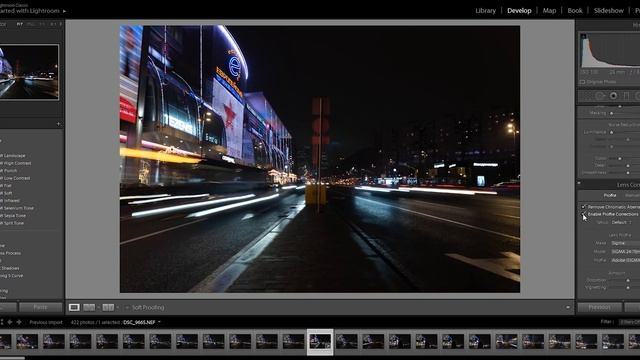
Task: Adjust Smoothness slider handle
Action: click(x=628, y=173)
